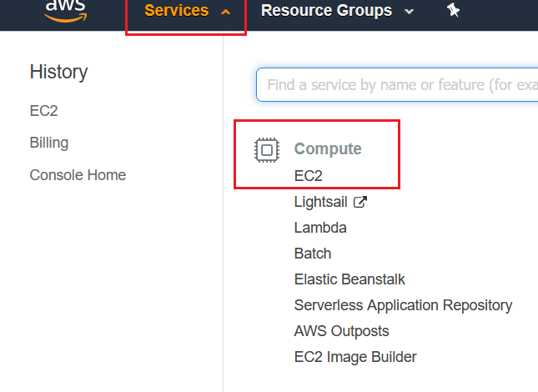538x392 pixels.
Task: Open the Resource Groups menu label
Action: [x=326, y=11]
